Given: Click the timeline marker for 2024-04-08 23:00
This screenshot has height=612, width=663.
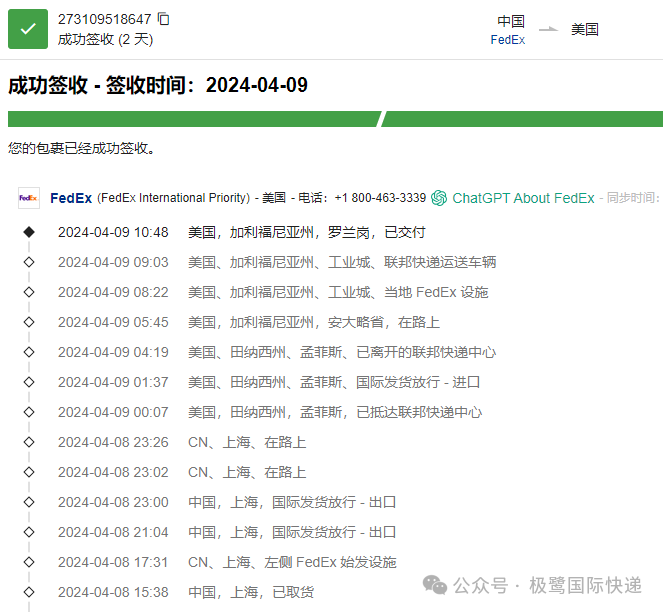Looking at the screenshot, I should click(x=29, y=502).
